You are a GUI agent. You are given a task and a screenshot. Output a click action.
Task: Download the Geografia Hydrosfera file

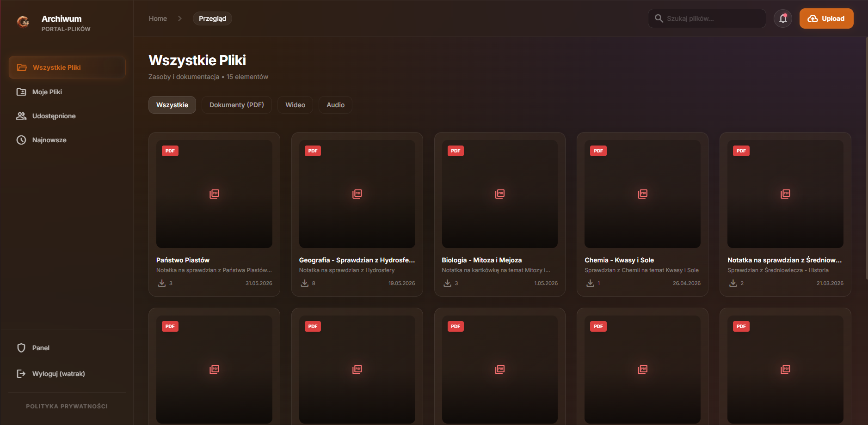pos(305,283)
